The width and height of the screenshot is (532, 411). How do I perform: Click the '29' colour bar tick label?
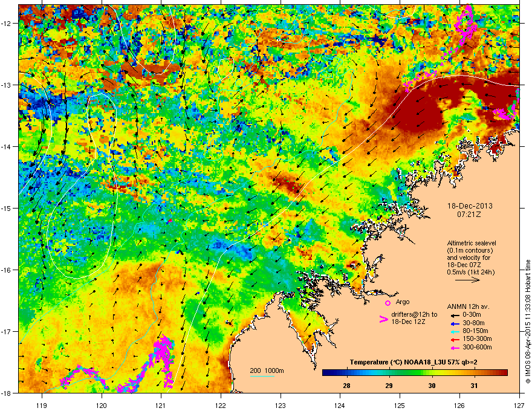pos(389,386)
